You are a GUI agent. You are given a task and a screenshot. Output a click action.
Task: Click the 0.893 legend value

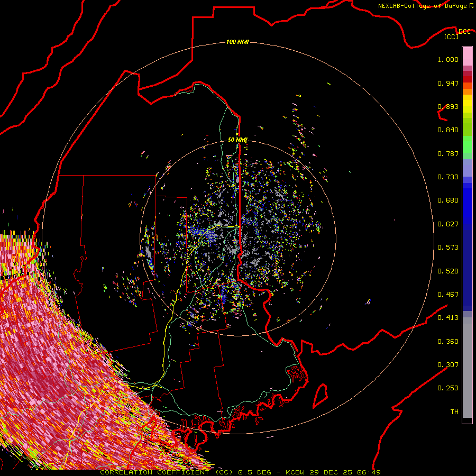click(x=448, y=106)
